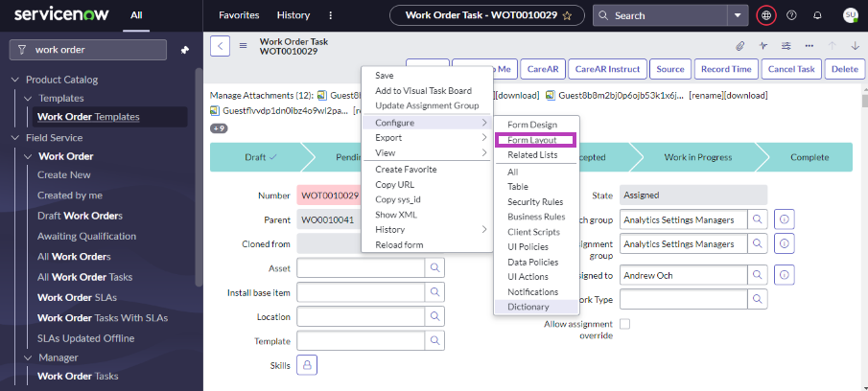The image size is (868, 391).
Task: Unlock the Skills field lock icon
Action: pos(307,365)
